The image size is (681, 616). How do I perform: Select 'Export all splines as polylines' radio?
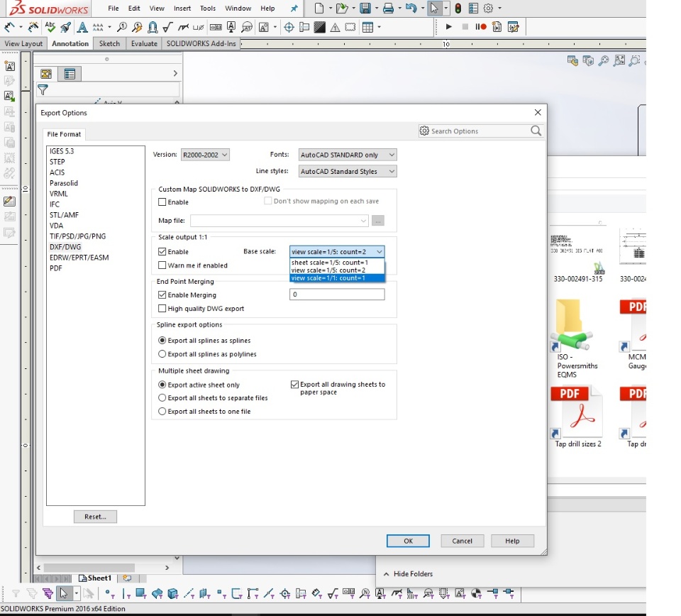click(x=162, y=354)
